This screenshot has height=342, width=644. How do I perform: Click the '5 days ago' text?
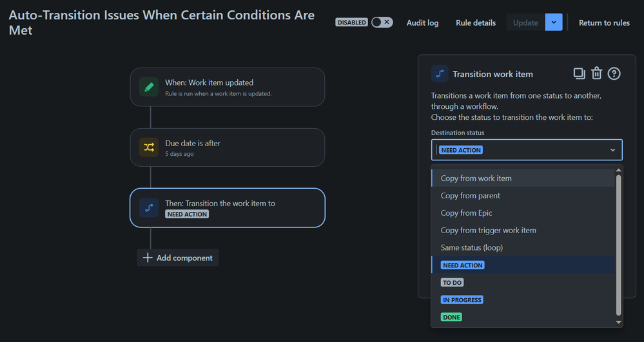pyautogui.click(x=179, y=154)
